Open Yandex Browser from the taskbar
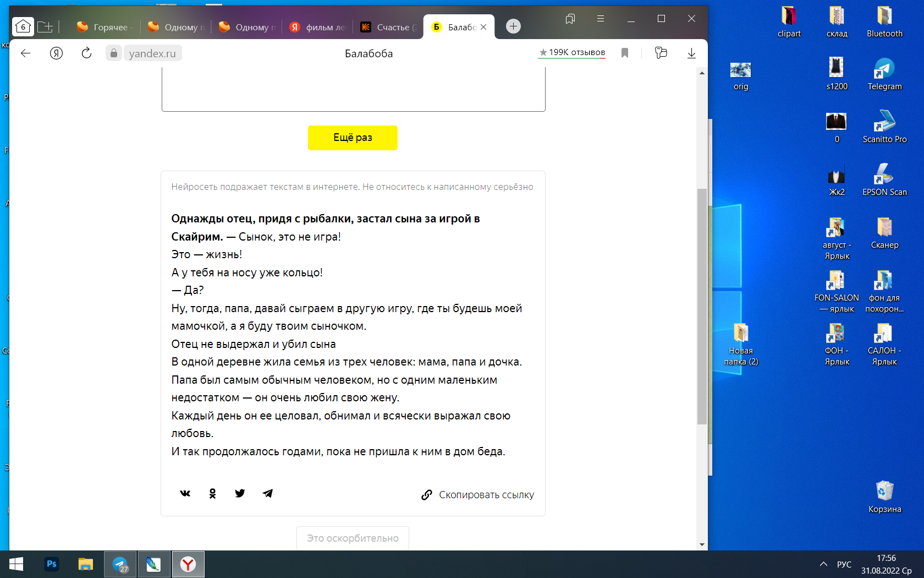This screenshot has height=578, width=924. coord(188,564)
